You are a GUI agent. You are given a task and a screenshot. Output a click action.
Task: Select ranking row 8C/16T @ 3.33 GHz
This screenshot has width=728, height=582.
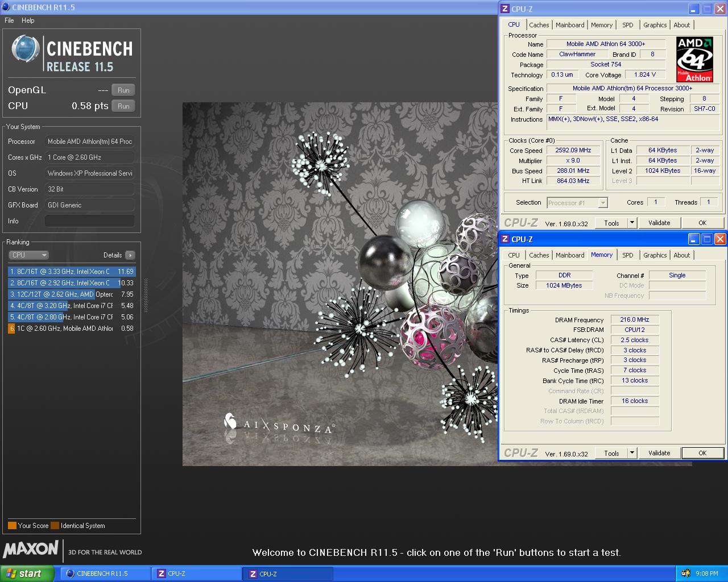(72, 272)
